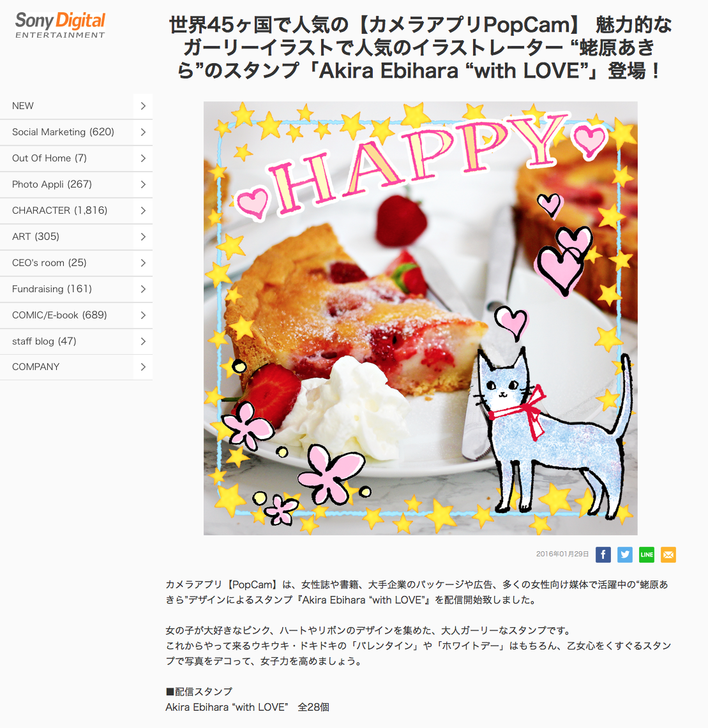Click arrow next to COMPANY
Screen dimensions: 708x728
pos(143,367)
